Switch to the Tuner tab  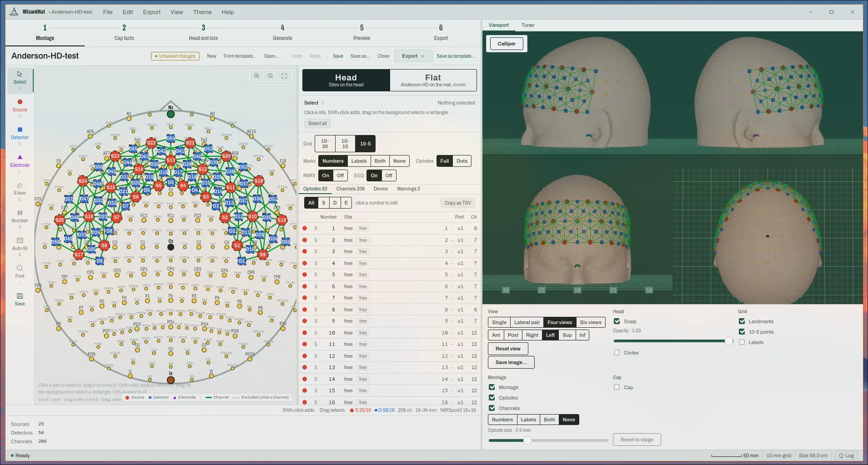(528, 25)
